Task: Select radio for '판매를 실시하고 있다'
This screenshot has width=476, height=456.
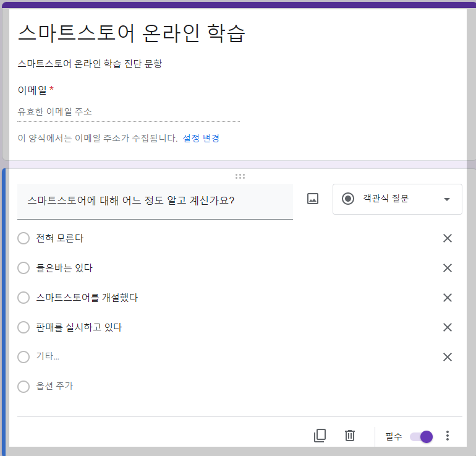Action: click(x=23, y=327)
